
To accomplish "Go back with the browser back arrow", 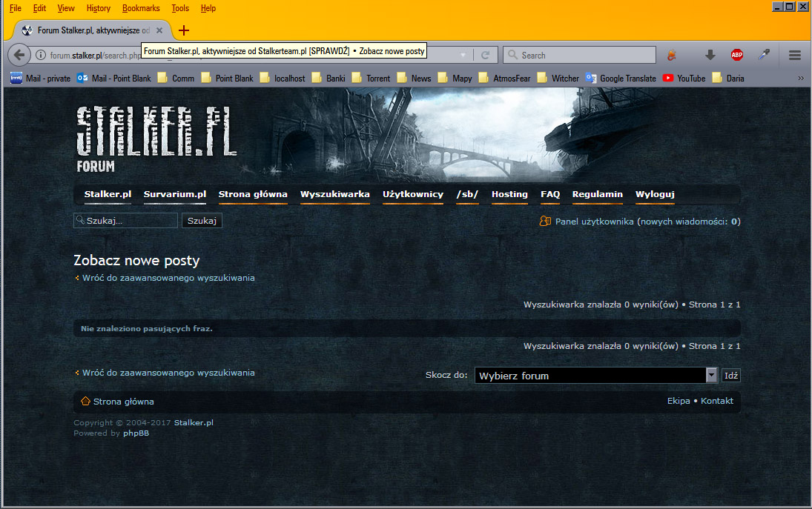I will coord(19,55).
